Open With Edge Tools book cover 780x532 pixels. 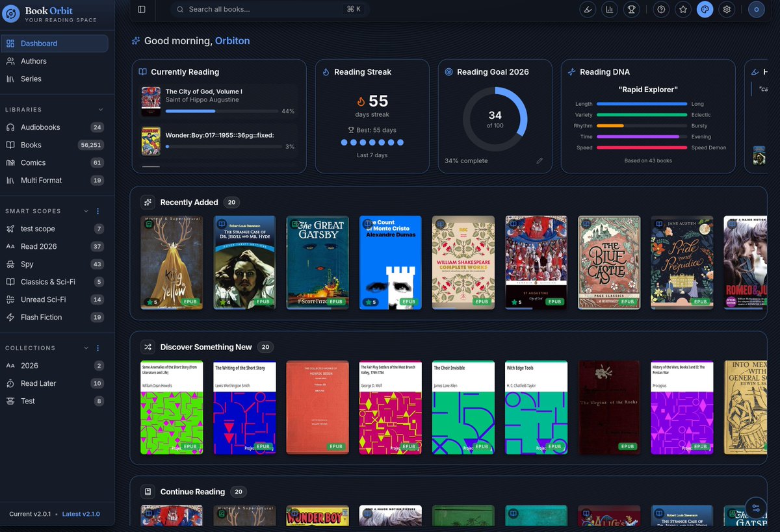(536, 407)
